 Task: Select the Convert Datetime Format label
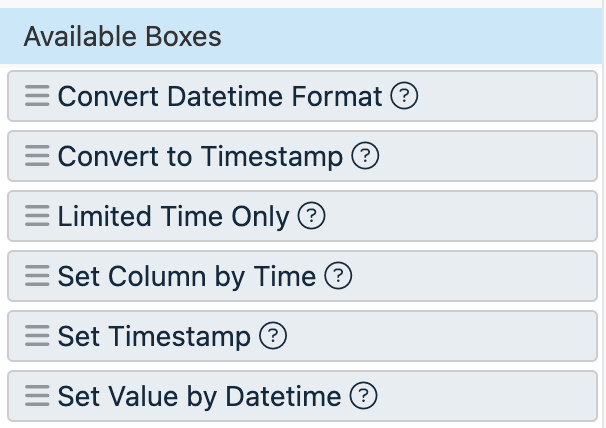click(220, 97)
